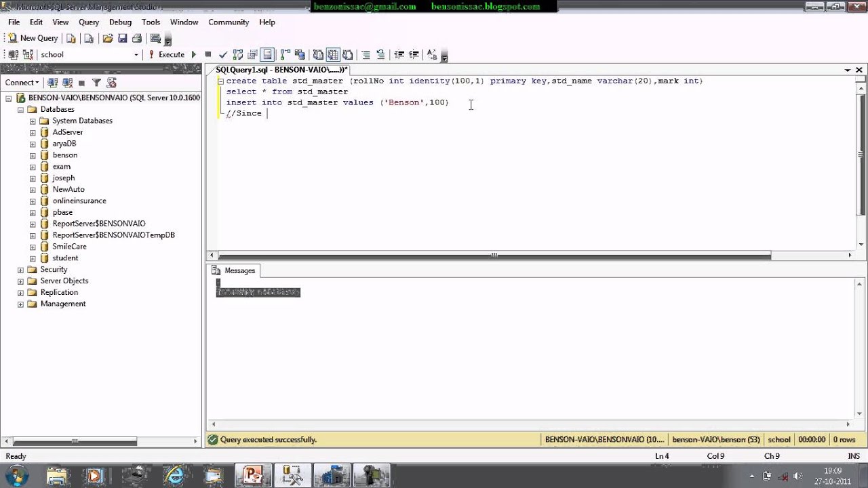
Task: Click the Connect icon left of the school database box
Action: coord(13,55)
